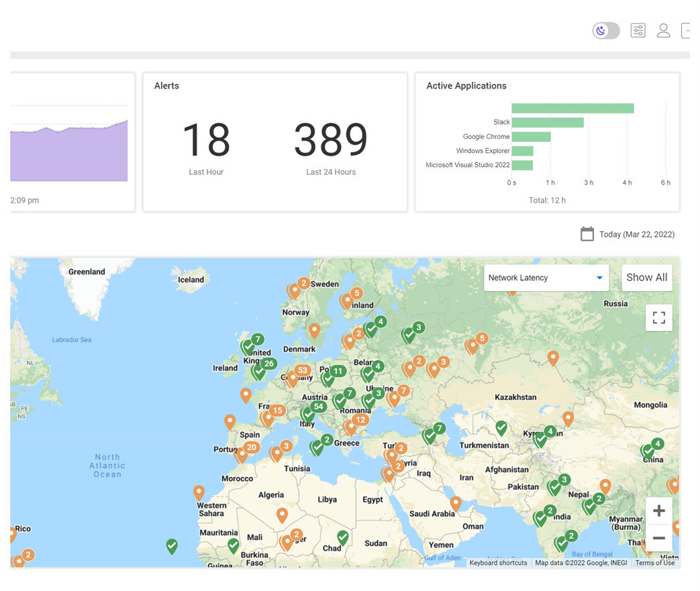Click the green cluster marker labeled 26
Viewport: 700px width, 591px height.
pyautogui.click(x=268, y=364)
